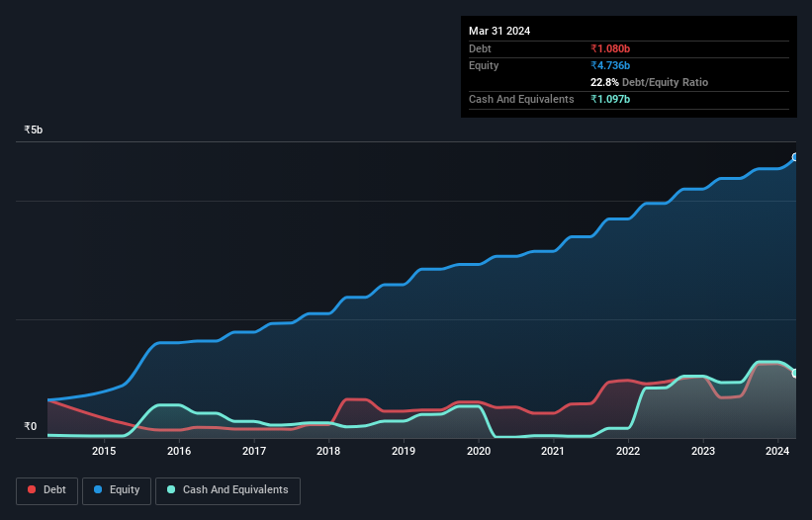Toggle the Cash And Equivalents legend button
The height and width of the screenshot is (520, 812).
(x=227, y=490)
